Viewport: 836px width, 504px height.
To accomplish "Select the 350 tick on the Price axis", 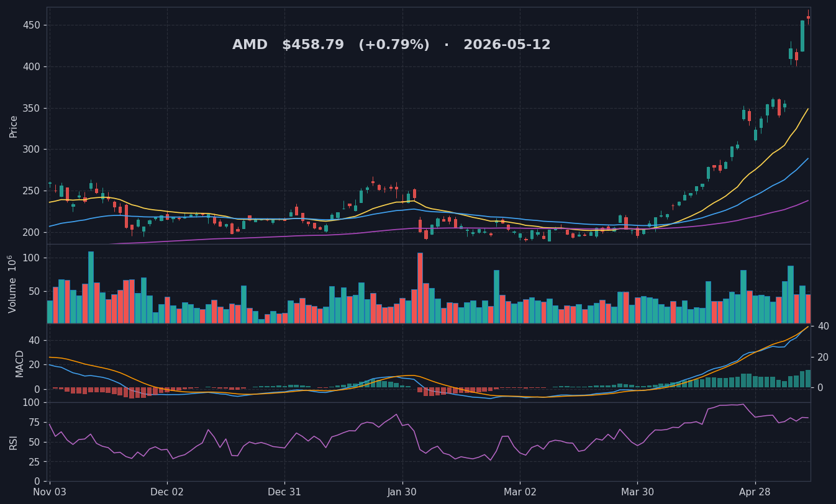I will 32,108.
